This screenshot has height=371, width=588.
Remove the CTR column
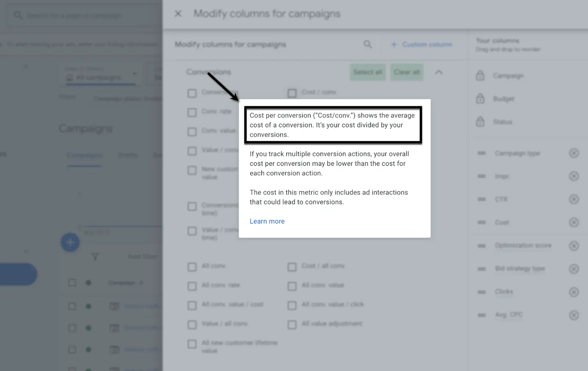click(x=574, y=199)
